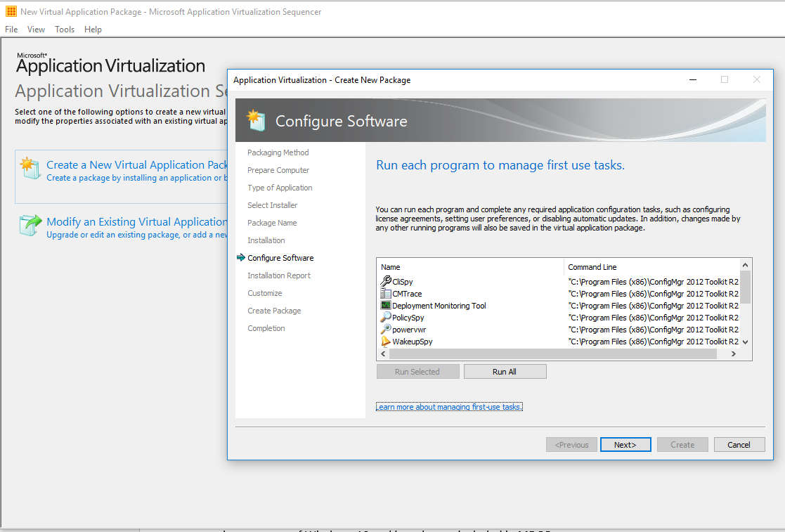Click the disabled Create button
Image resolution: width=785 pixels, height=532 pixels.
(x=682, y=444)
